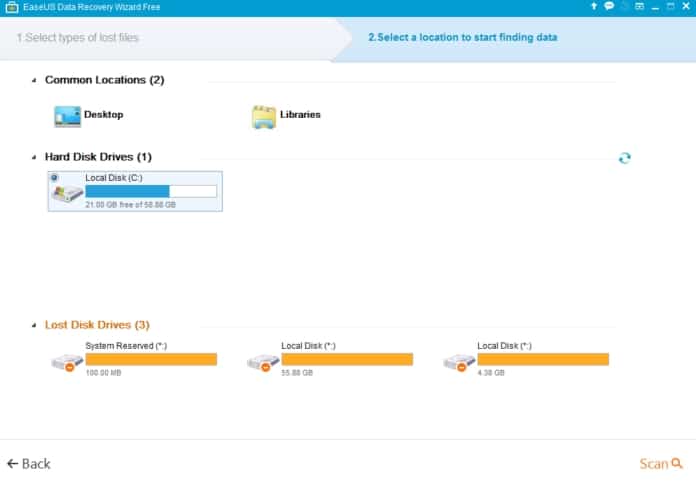Viewport: 696px width, 484px height.
Task: Click the 4.38 GB lost Local Disk icon
Action: tap(459, 362)
